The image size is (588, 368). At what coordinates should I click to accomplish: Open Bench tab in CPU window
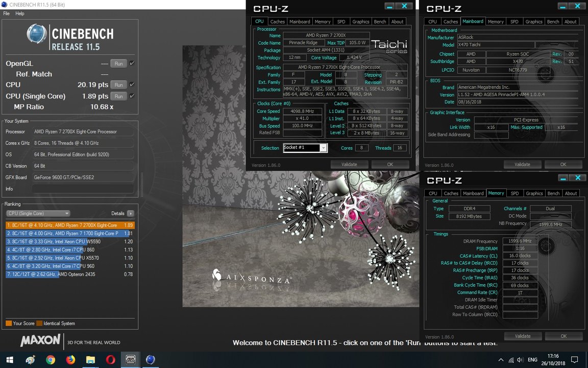(x=380, y=22)
